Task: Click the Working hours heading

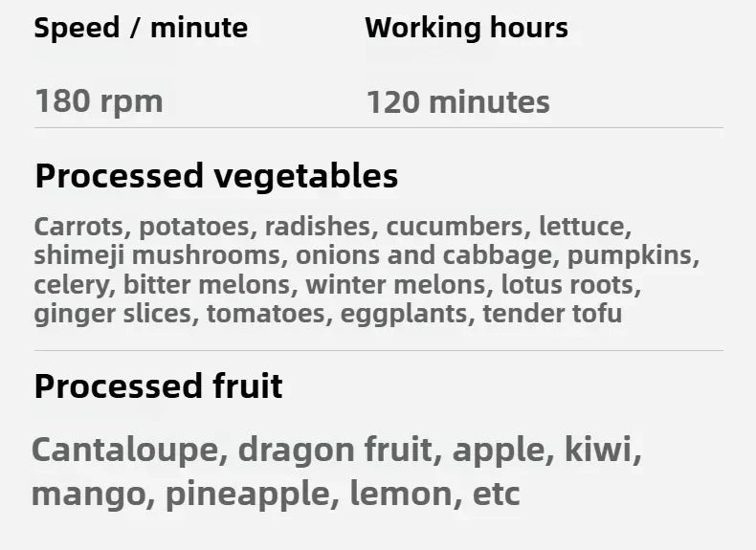Action: (466, 28)
